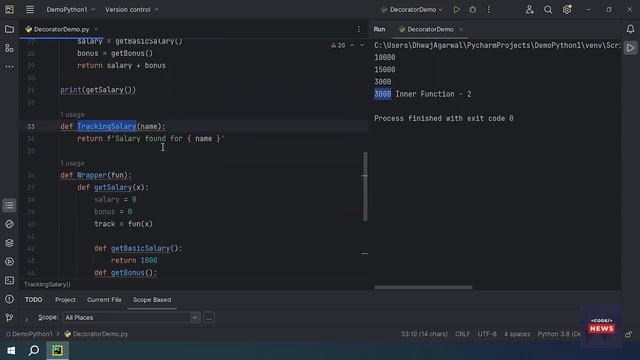Click the editor vertical scrollbar thumb
The width and height of the screenshot is (640, 360).
pyautogui.click(x=365, y=187)
